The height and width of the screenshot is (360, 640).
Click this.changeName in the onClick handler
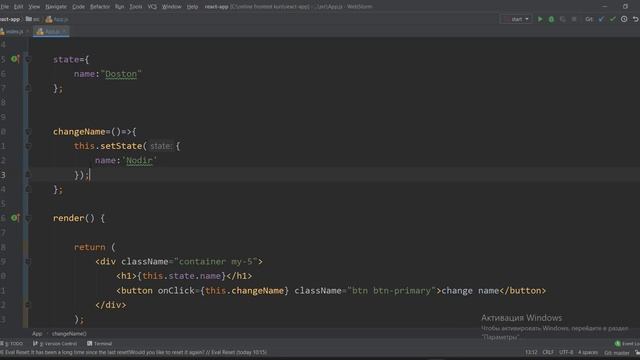point(244,291)
